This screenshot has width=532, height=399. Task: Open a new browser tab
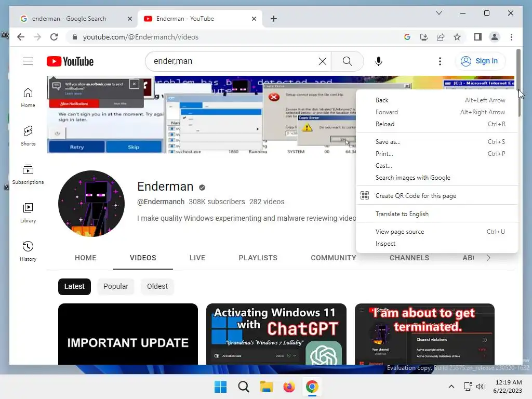click(273, 19)
